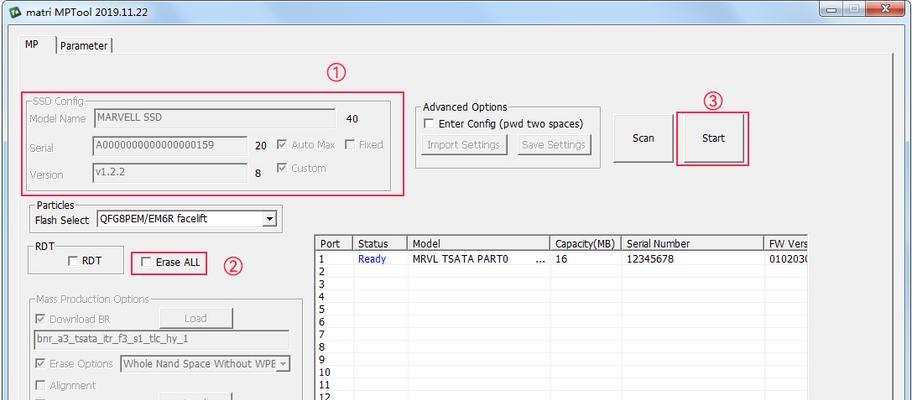Close the MPTool window
The image size is (912, 400).
[887, 8]
